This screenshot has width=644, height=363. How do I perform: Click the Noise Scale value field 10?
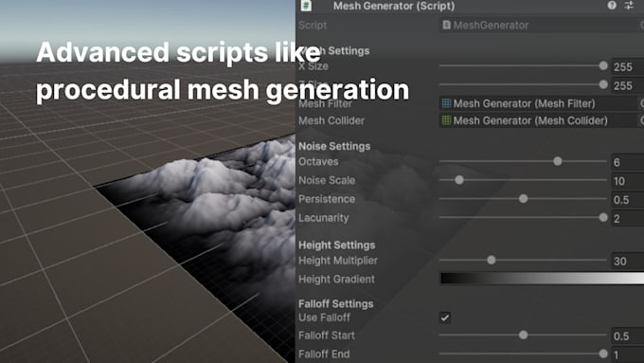coord(628,181)
